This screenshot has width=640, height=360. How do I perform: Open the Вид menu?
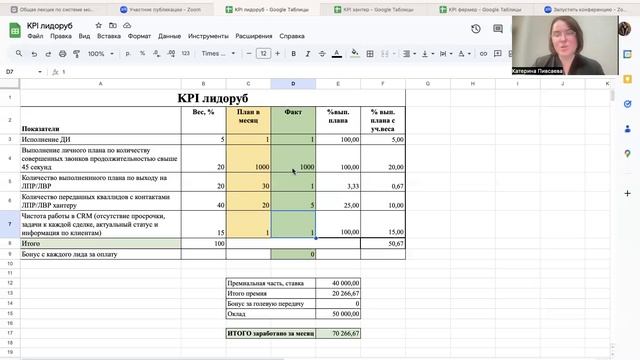pyautogui.click(x=84, y=36)
